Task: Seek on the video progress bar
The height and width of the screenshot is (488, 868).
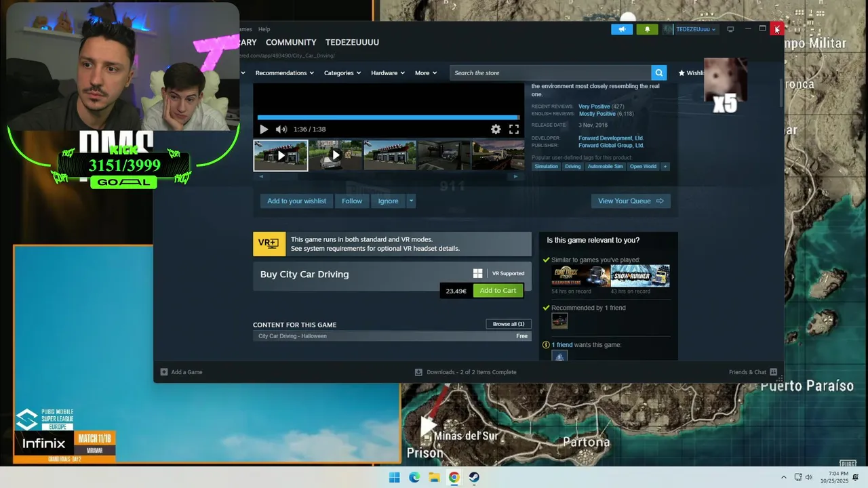Action: click(388, 117)
